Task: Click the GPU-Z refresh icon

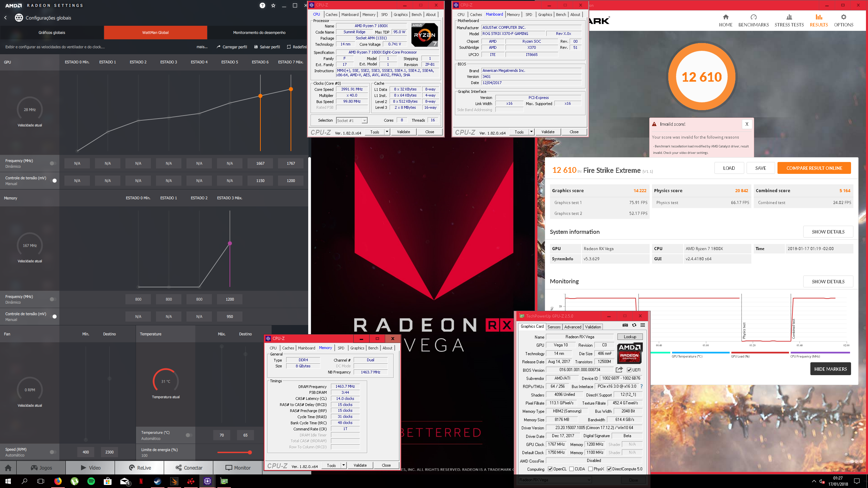Action: (634, 325)
